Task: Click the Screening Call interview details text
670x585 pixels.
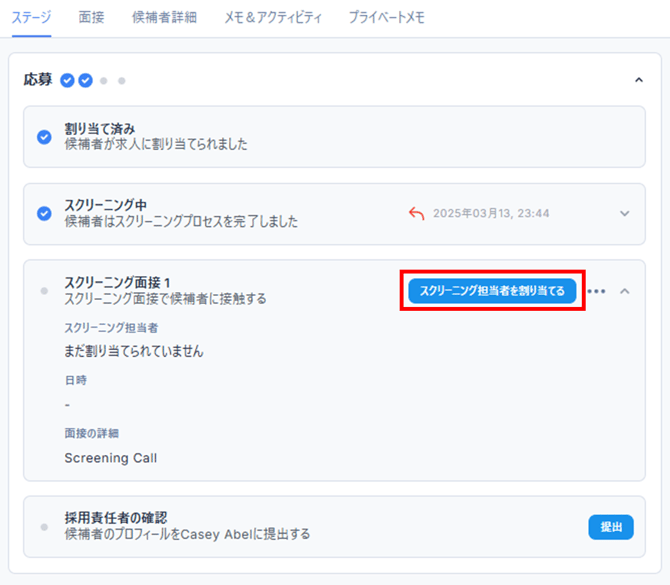Action: pyautogui.click(x=111, y=458)
